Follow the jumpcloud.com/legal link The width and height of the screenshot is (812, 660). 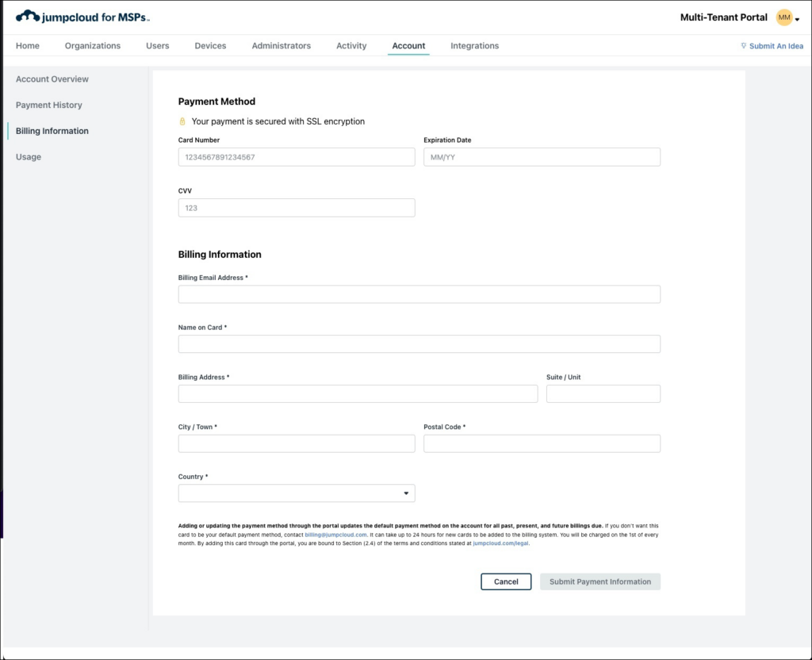pyautogui.click(x=500, y=544)
